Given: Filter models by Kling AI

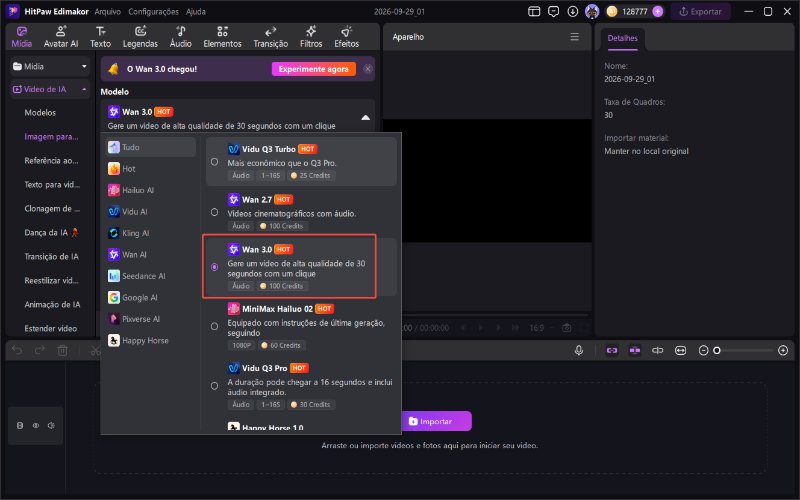Looking at the screenshot, I should [151, 233].
